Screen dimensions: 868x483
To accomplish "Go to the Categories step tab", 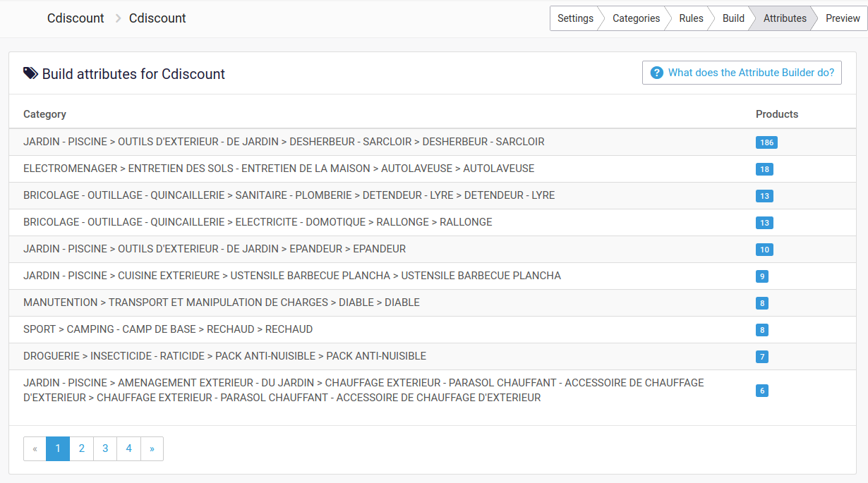I will 636,18.
